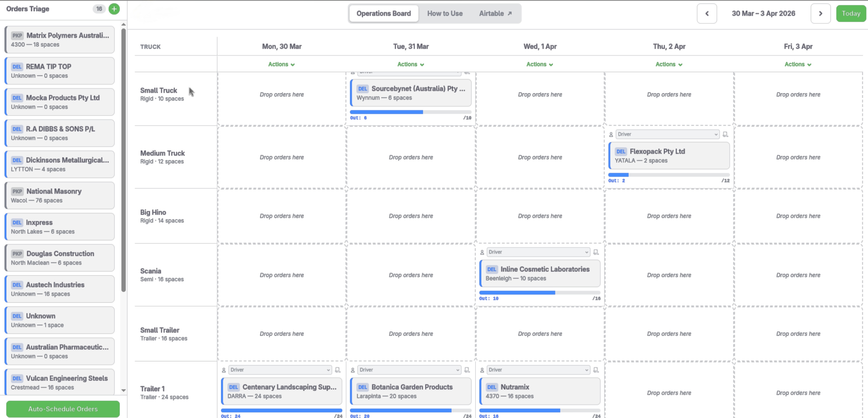Image resolution: width=868 pixels, height=418 pixels.
Task: Switch to the Operations Board tab
Action: tap(384, 14)
